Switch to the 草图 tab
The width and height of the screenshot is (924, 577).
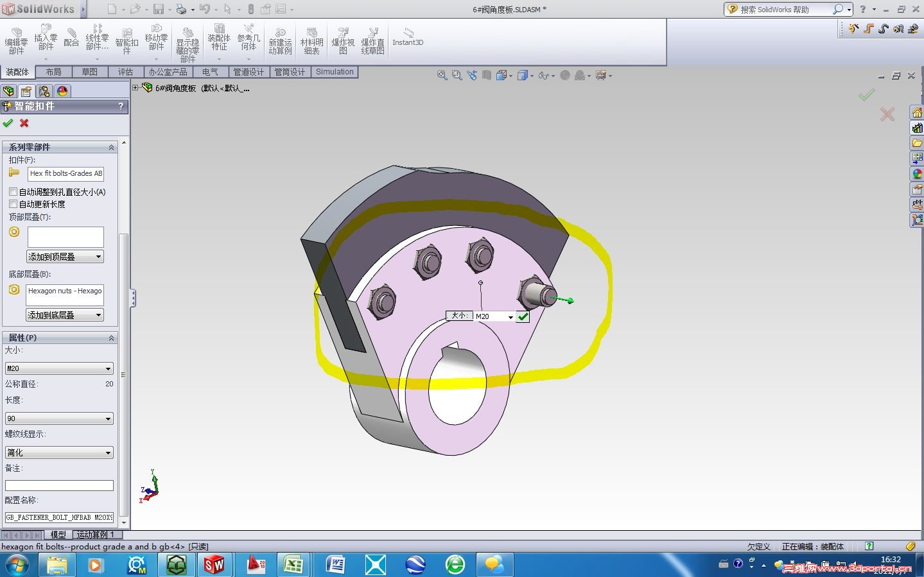click(89, 72)
